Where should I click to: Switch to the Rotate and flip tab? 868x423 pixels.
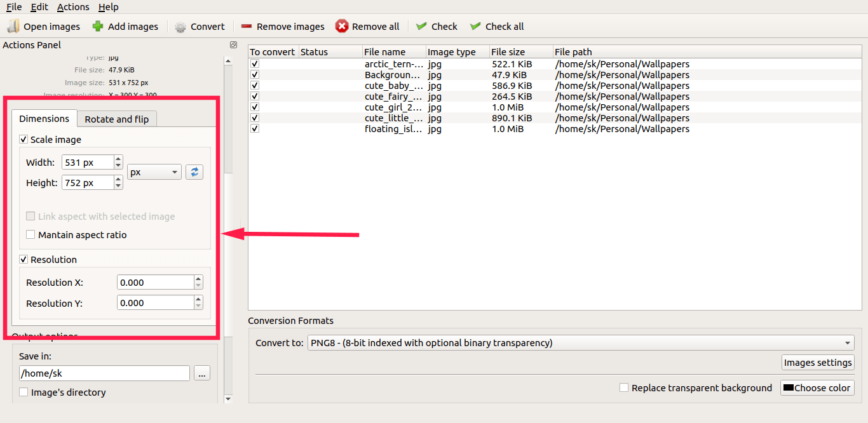(x=117, y=119)
